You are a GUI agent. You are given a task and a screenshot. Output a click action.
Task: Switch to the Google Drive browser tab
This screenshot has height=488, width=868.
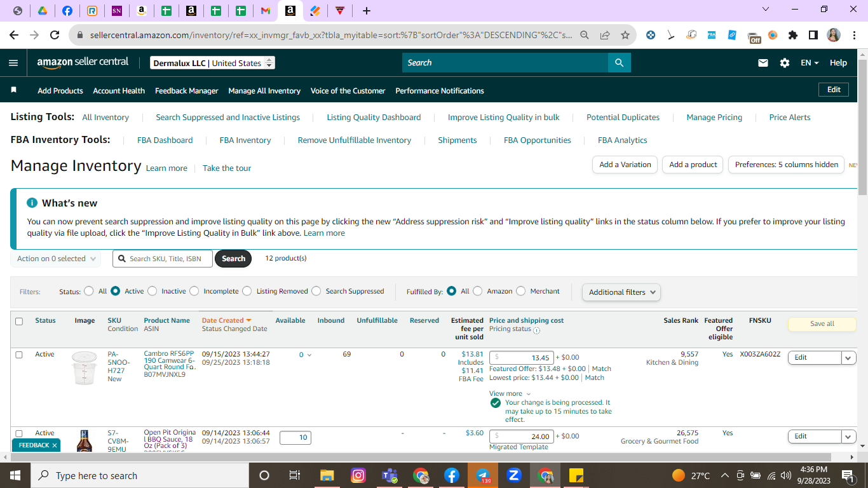click(43, 11)
